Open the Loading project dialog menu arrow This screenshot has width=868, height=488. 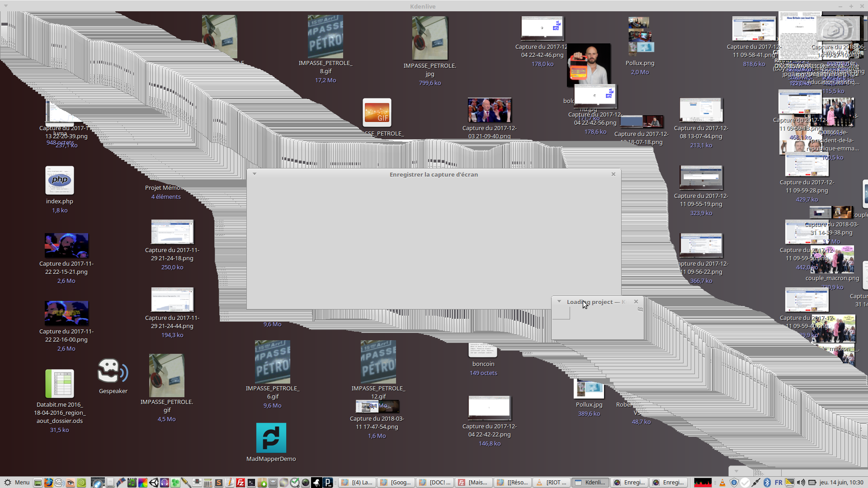pyautogui.click(x=559, y=301)
